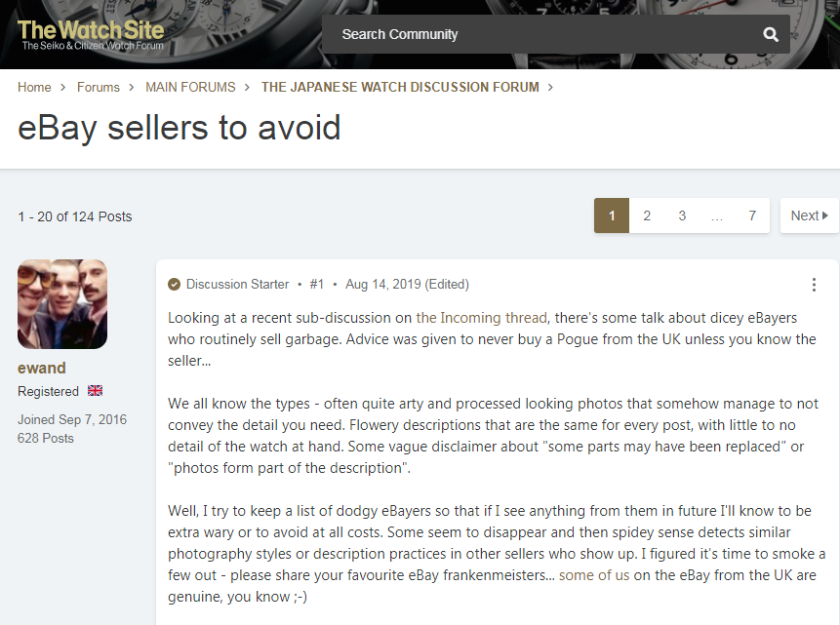Click the #1 post number
Viewport: 840px width, 625px height.
point(316,285)
